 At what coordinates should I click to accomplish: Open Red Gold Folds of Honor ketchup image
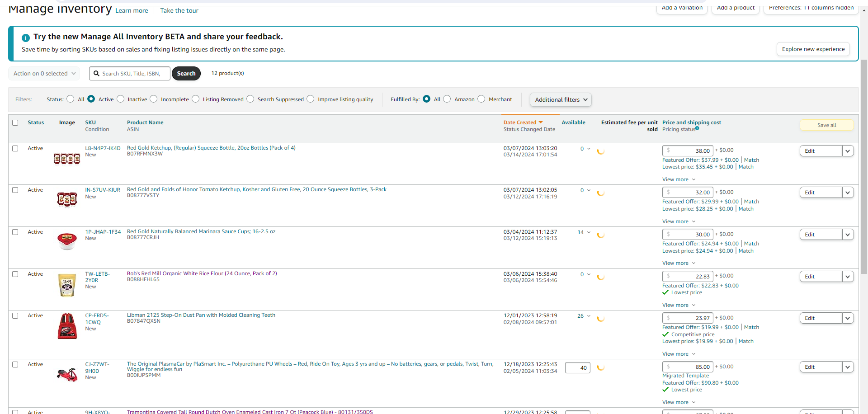click(67, 199)
